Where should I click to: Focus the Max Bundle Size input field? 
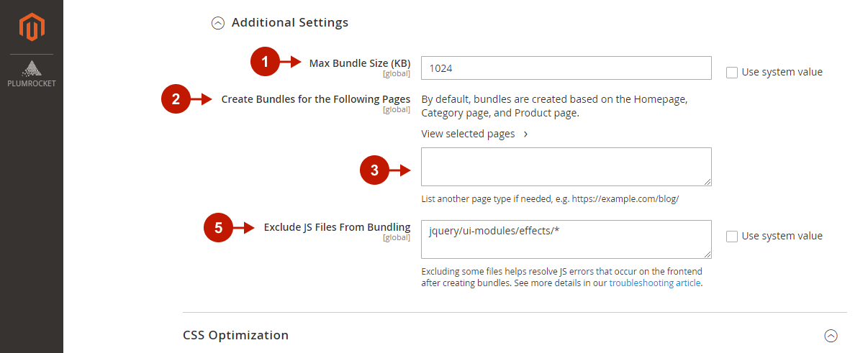(566, 68)
